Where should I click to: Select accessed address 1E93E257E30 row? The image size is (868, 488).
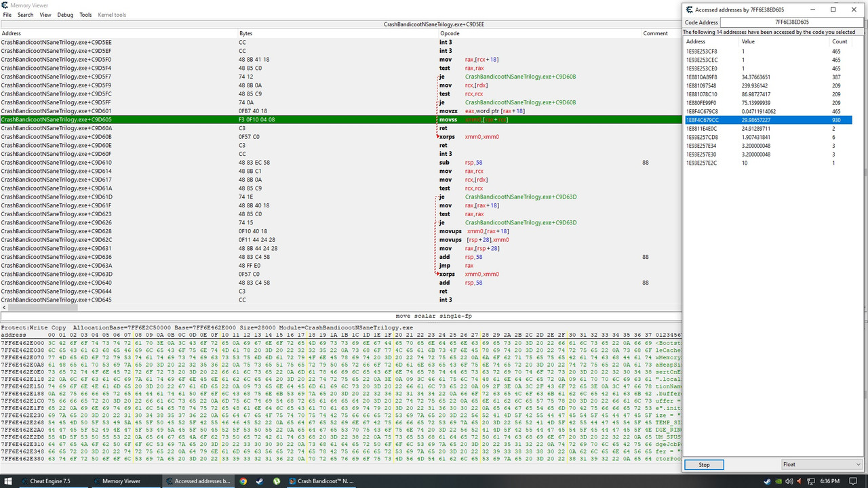pos(768,155)
